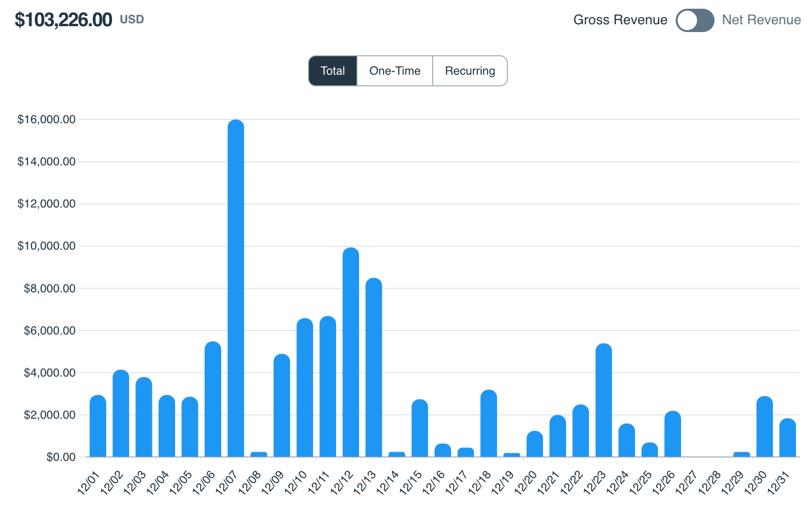Screen dimensions: 812x519
Task: Click the 12/12 revenue bar
Action: click(x=351, y=352)
